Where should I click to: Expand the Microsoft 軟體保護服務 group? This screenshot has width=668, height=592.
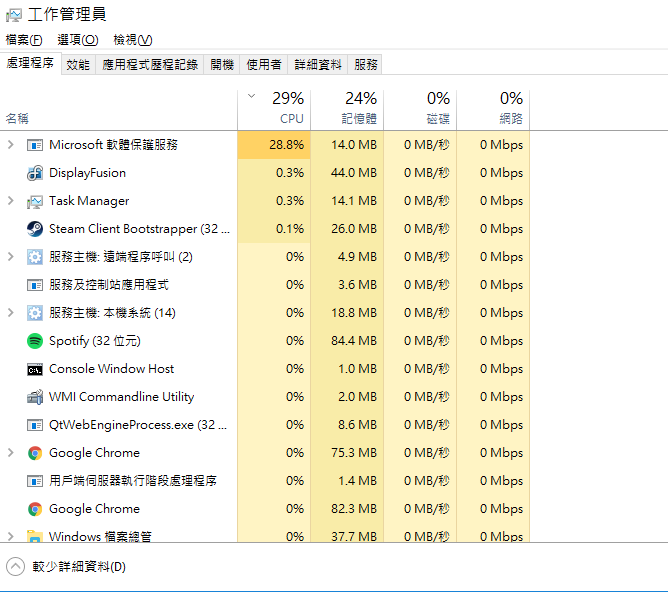(11, 145)
